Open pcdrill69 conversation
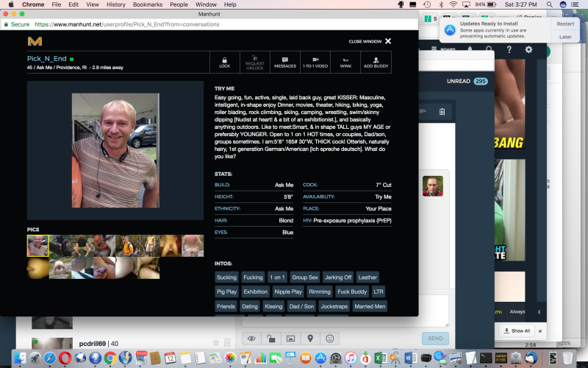The height and width of the screenshot is (368, 588). click(x=98, y=343)
